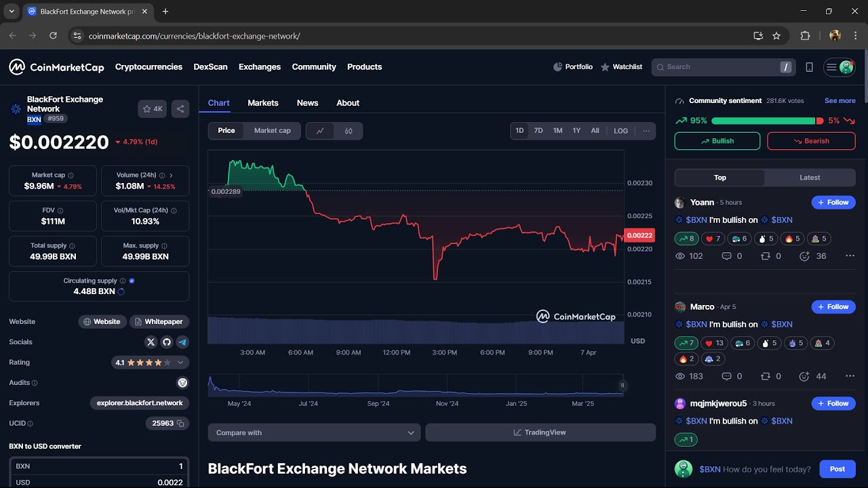Open more options on Yoann's post
868x488 pixels.
point(850,256)
